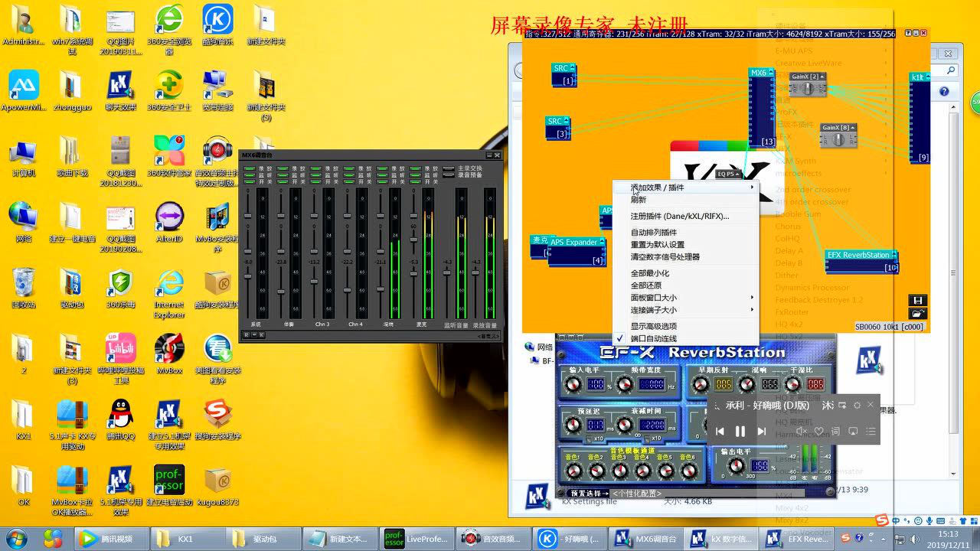
Task: Collapse the EFX ReverbStation module arrow
Action: [893, 255]
